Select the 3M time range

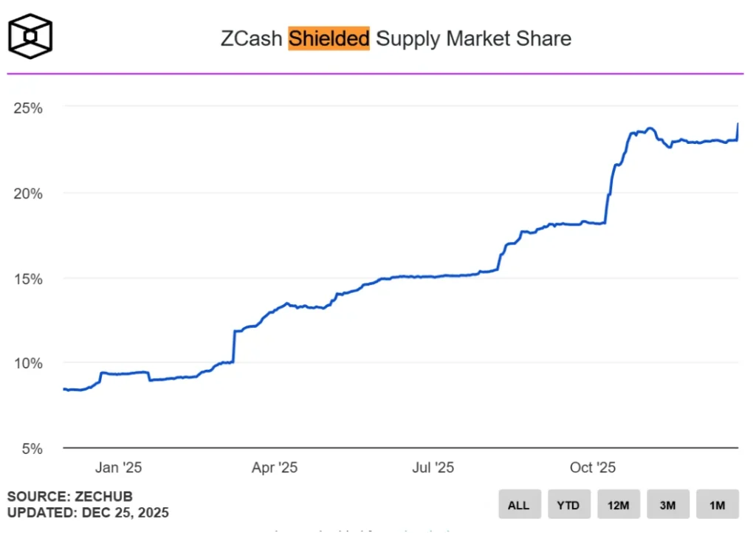pyautogui.click(x=667, y=504)
